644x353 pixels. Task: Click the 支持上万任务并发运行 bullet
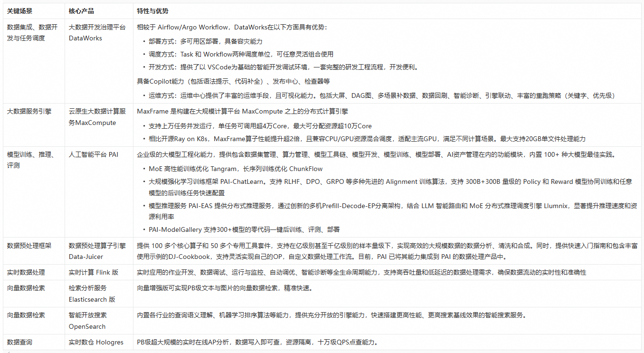(x=260, y=126)
